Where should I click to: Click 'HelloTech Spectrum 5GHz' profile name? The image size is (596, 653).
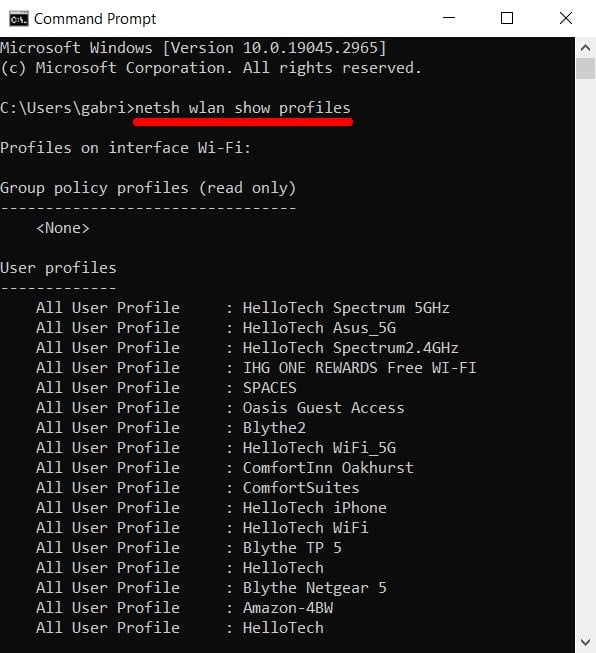pyautogui.click(x=346, y=308)
